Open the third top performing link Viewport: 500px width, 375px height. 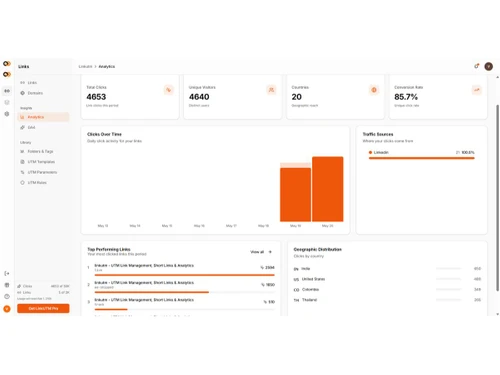pyautogui.click(x=144, y=300)
